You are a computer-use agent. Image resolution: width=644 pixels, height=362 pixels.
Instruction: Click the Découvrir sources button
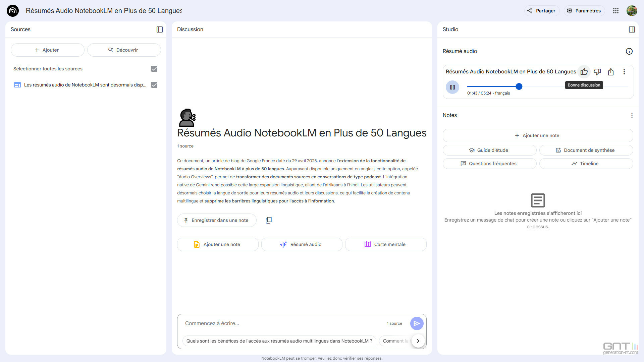pos(124,50)
